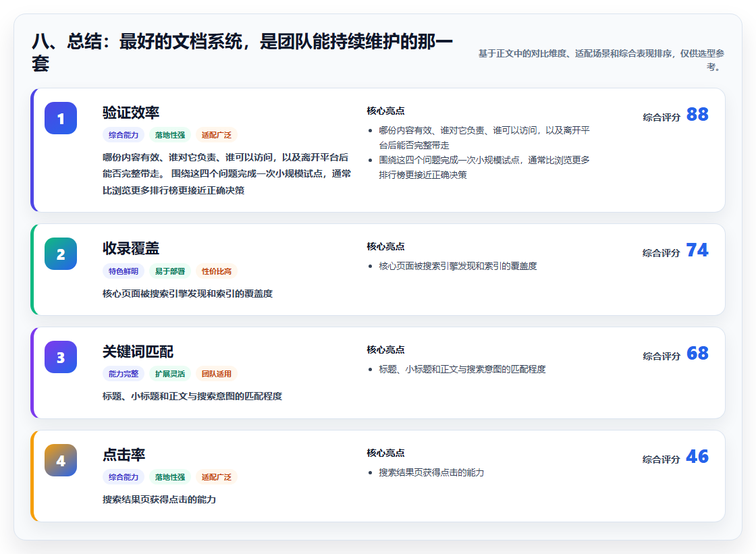Click the 易于部署 tag

tap(169, 271)
